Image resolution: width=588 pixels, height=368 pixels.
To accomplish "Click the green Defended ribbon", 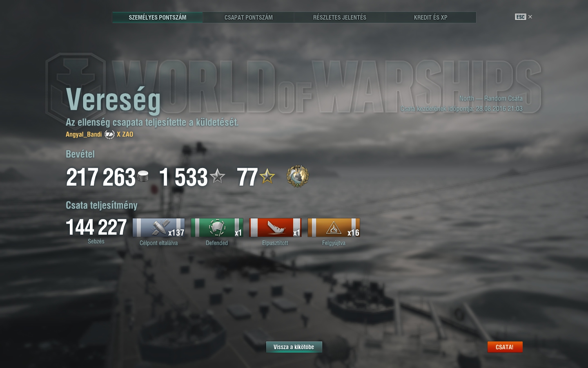I will 217,228.
